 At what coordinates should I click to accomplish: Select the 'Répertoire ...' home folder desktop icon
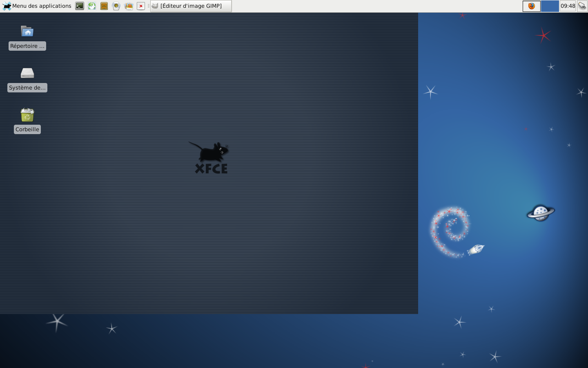point(27,38)
